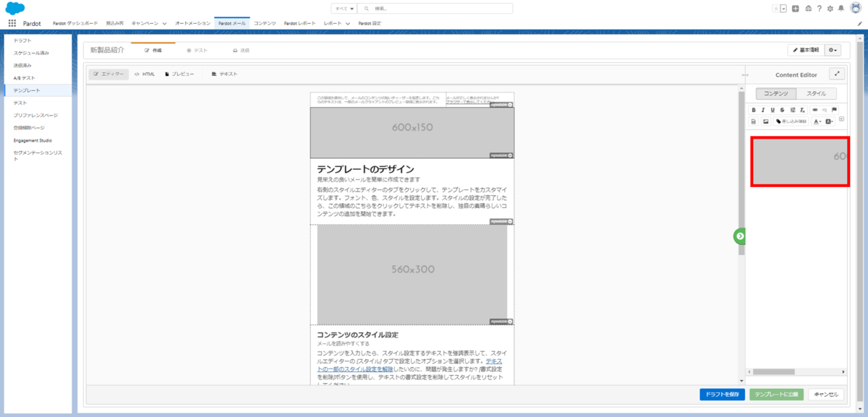
Task: Open the text color A dropdown
Action: pyautogui.click(x=817, y=121)
